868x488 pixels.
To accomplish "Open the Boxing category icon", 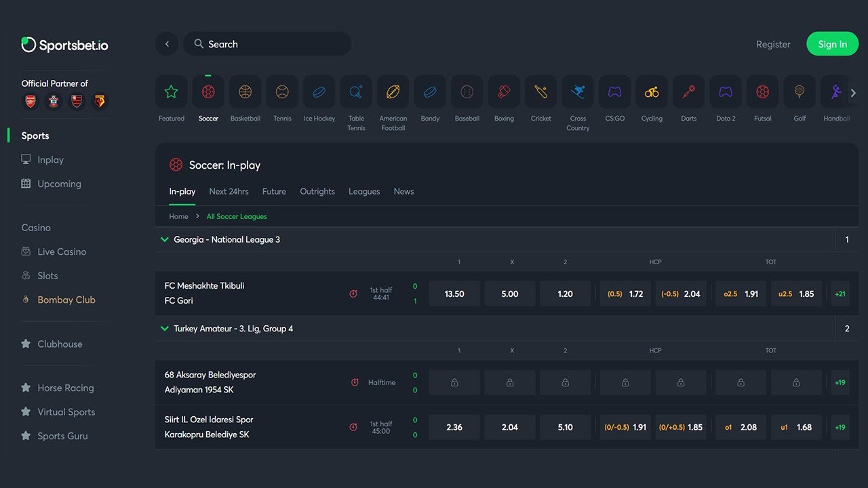I will (504, 91).
